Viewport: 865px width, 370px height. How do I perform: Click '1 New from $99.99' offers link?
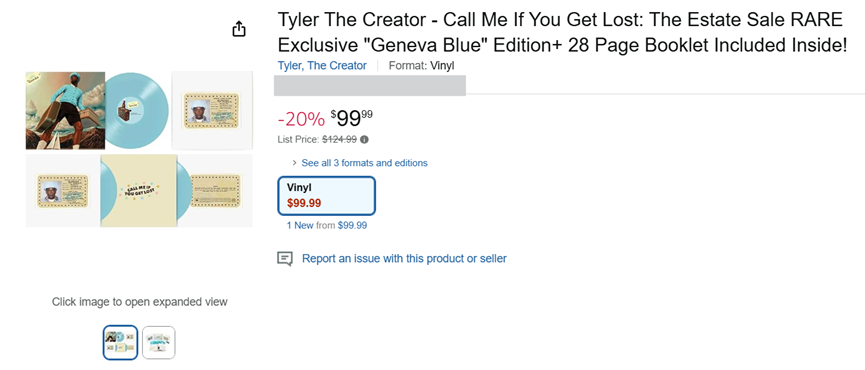[x=327, y=226]
